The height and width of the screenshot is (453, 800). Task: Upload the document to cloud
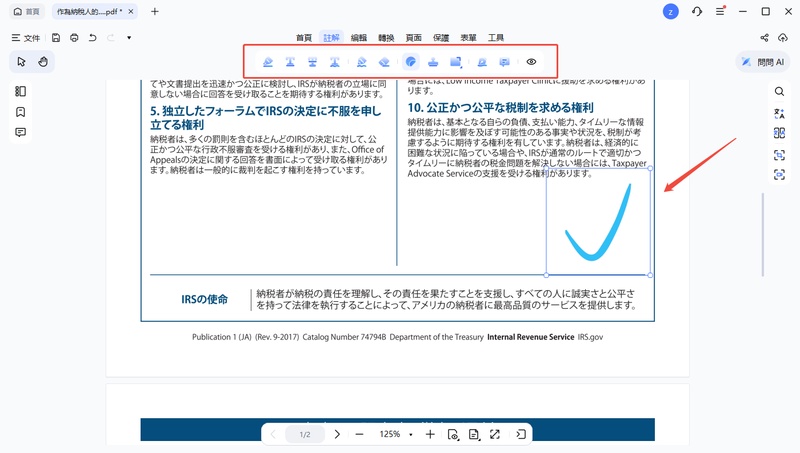[x=783, y=38]
